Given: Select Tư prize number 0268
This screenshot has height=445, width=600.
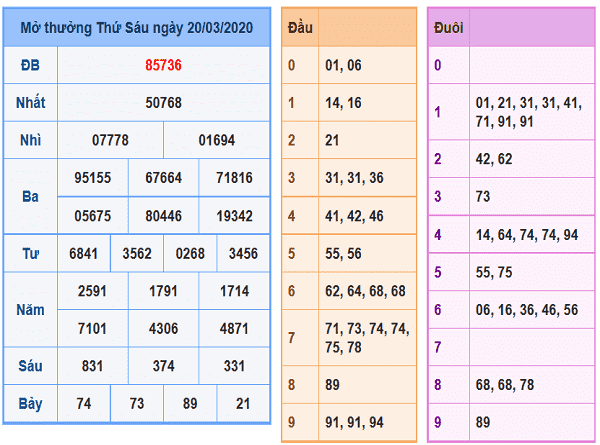Looking at the screenshot, I should 190,253.
